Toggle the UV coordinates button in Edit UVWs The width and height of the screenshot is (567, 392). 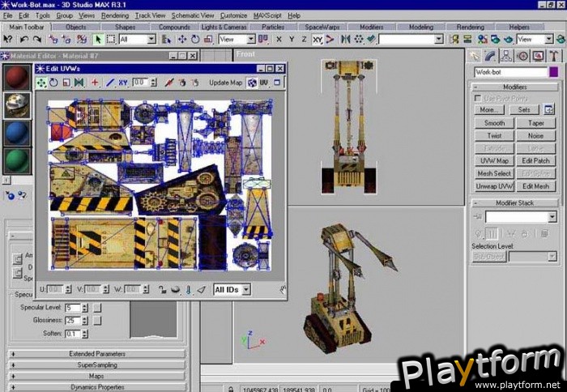click(x=263, y=83)
